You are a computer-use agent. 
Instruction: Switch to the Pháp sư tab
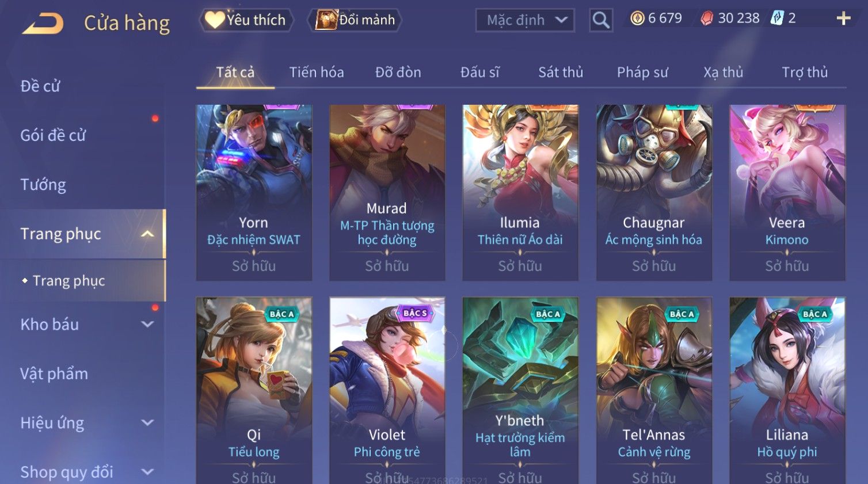pos(642,73)
